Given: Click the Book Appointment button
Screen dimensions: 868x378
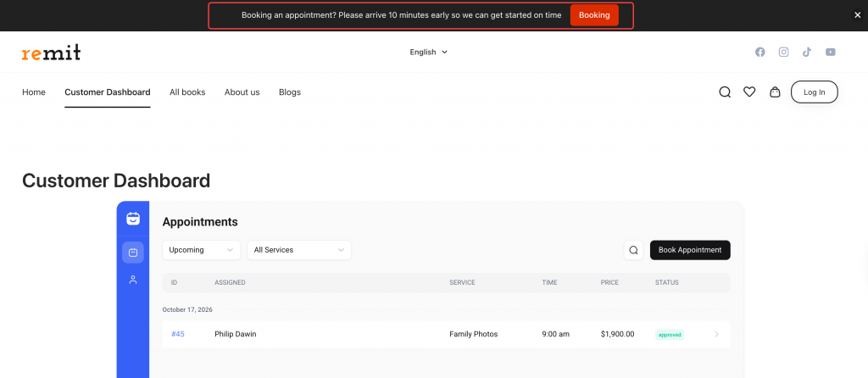Looking at the screenshot, I should [x=690, y=250].
